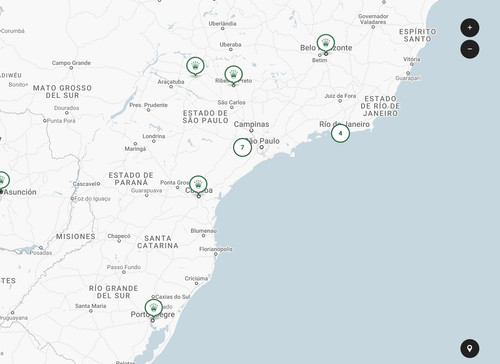
Task: Click the São Carlos city label
Action: [x=232, y=102]
